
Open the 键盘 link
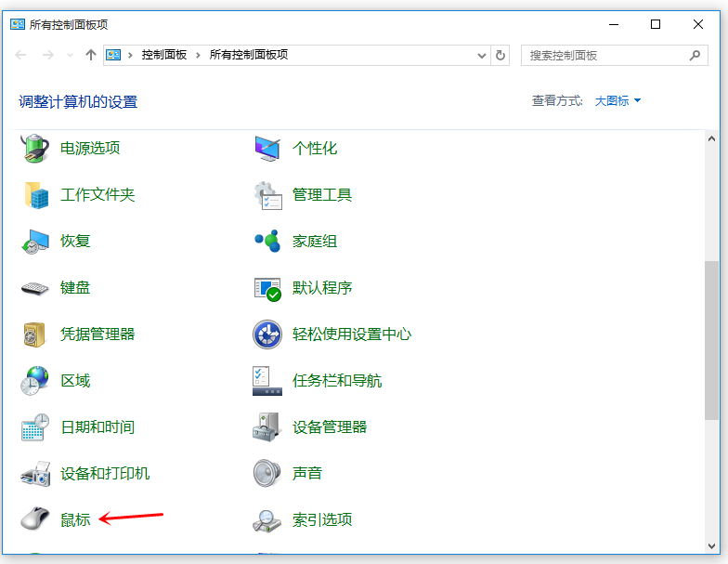(75, 288)
